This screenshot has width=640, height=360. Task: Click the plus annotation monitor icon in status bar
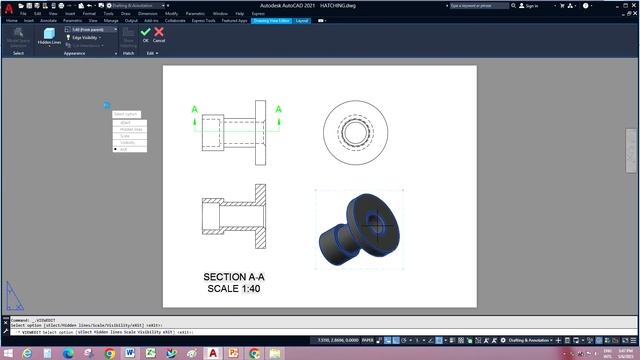(558, 340)
